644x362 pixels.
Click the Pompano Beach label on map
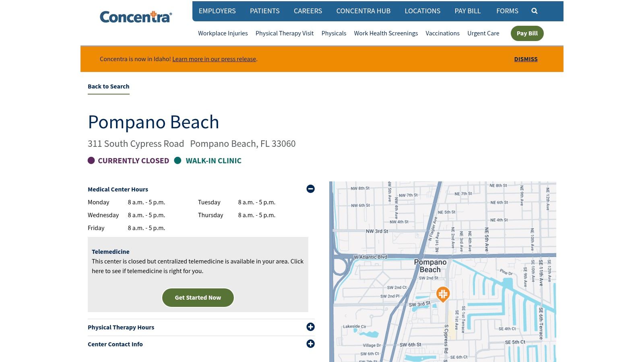pyautogui.click(x=430, y=266)
